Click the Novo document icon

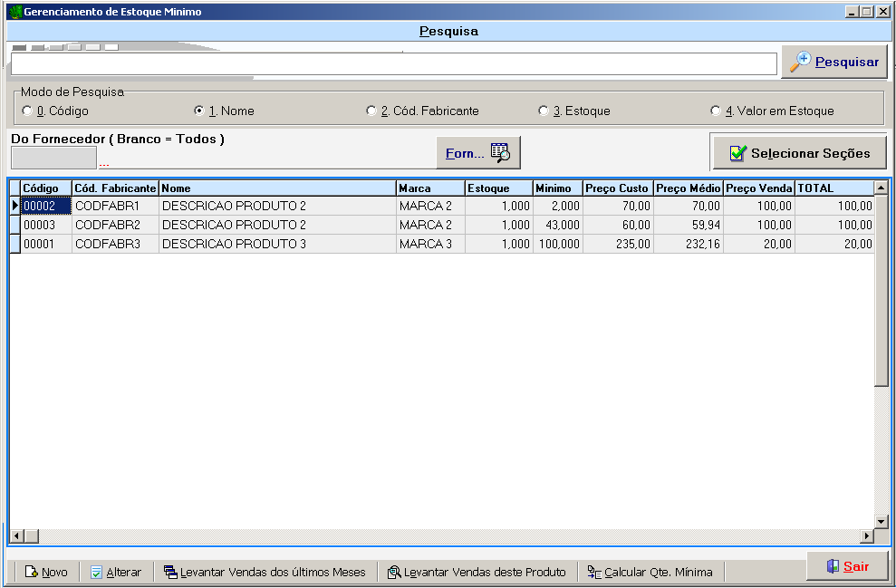point(31,572)
